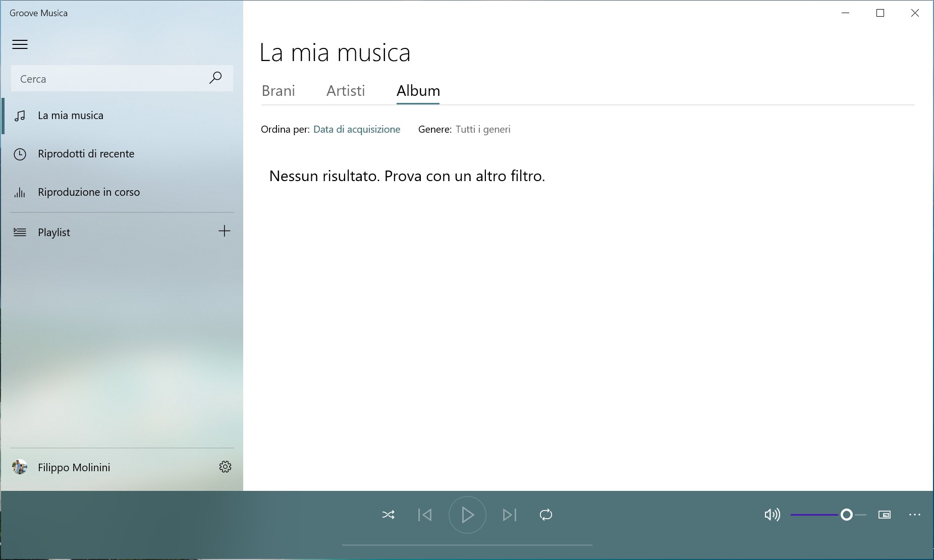Click the search magnifier icon
The image size is (934, 560).
[x=215, y=78]
